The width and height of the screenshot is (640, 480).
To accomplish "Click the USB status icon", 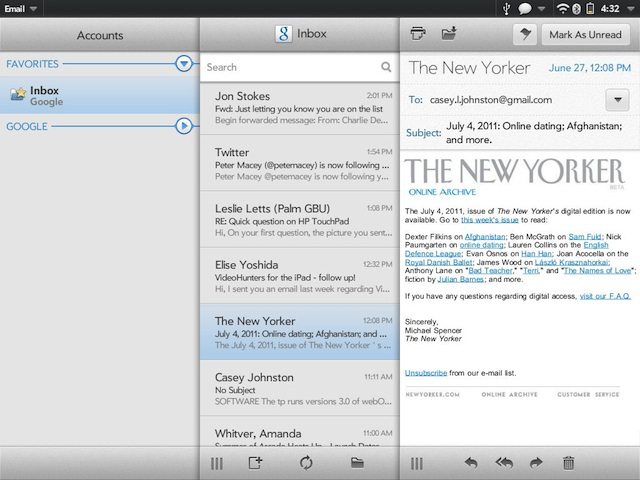I will tap(506, 9).
